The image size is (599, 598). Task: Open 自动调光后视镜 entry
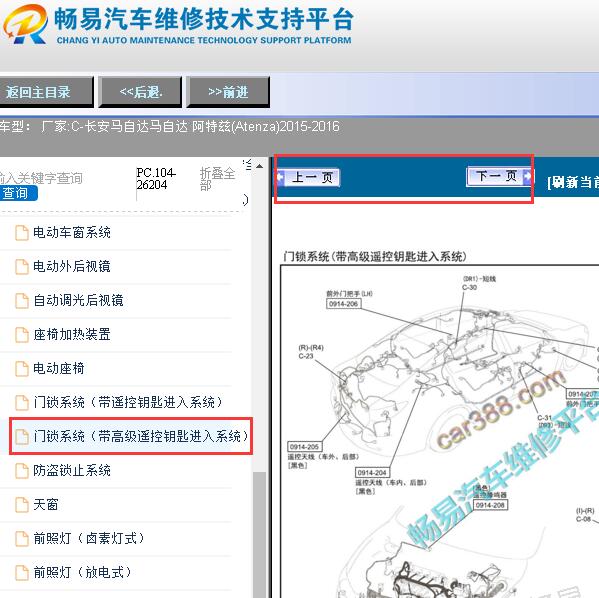(78, 300)
